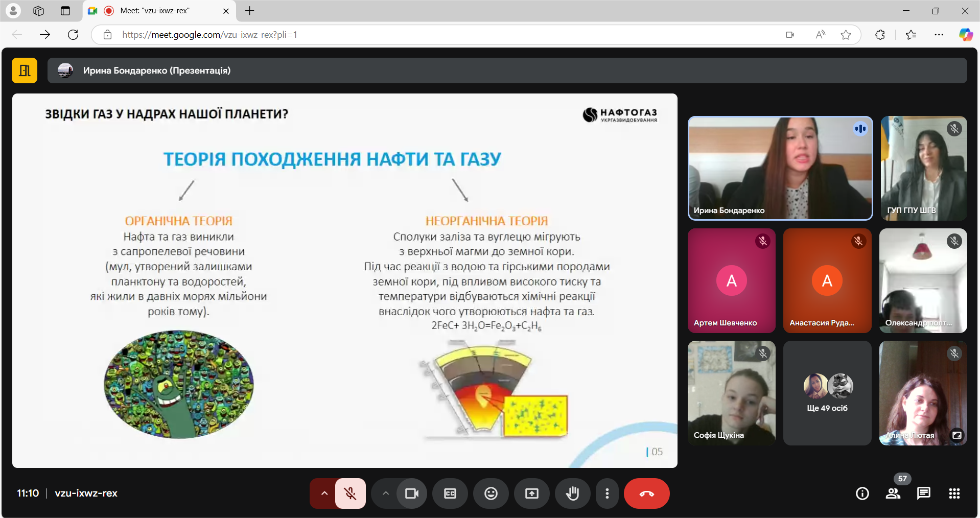The width and height of the screenshot is (980, 518).
Task: Open the 'Ще 49 осіб' tile
Action: pyautogui.click(x=827, y=393)
